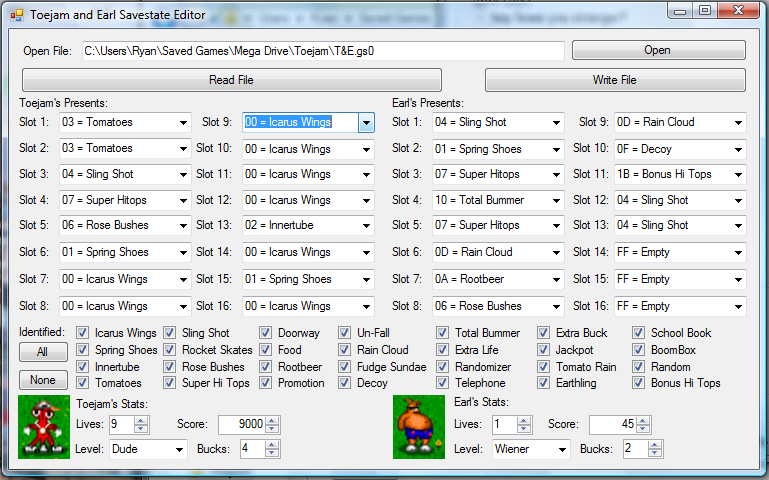This screenshot has width=769, height=480.
Task: Toggle the Innertube identified checkbox
Action: pos(82,367)
